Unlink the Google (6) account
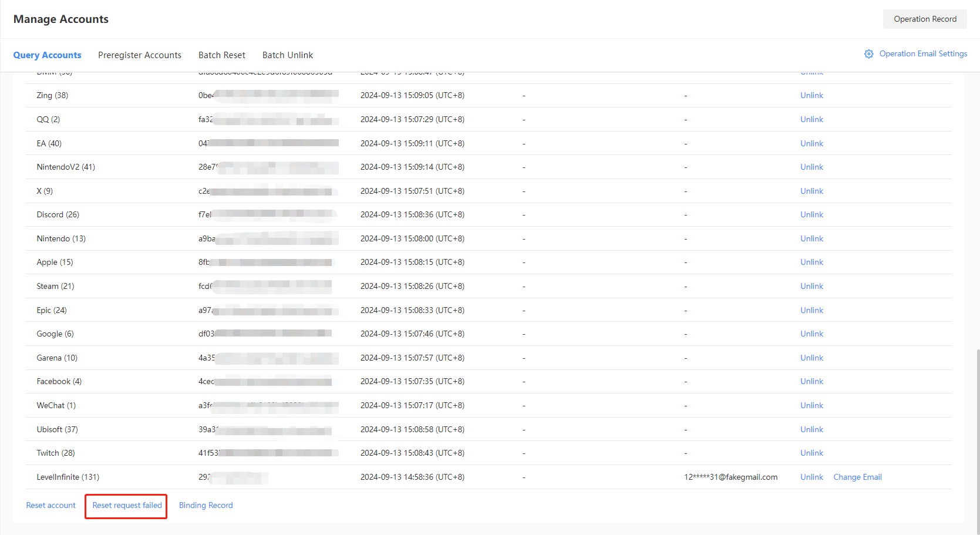The image size is (980, 535). point(811,334)
